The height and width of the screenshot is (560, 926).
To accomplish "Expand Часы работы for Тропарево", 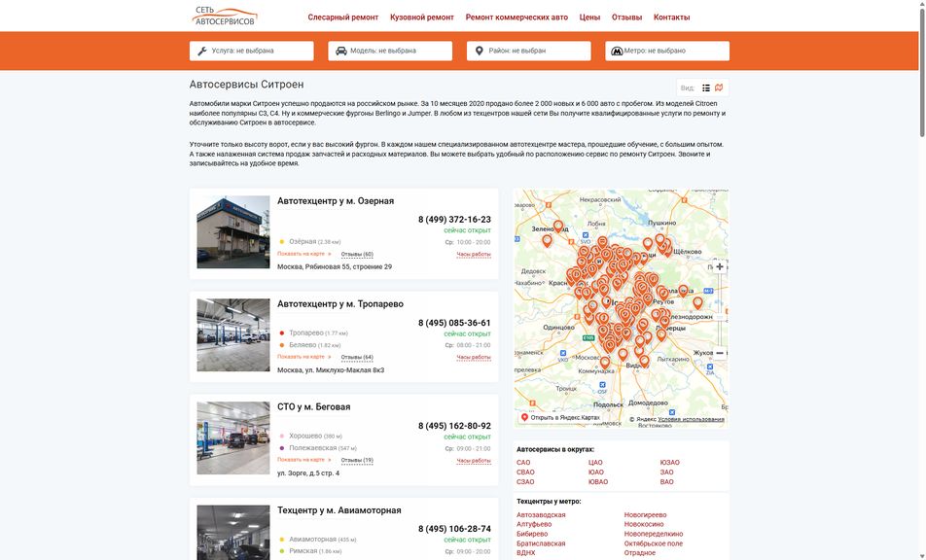I will point(474,357).
